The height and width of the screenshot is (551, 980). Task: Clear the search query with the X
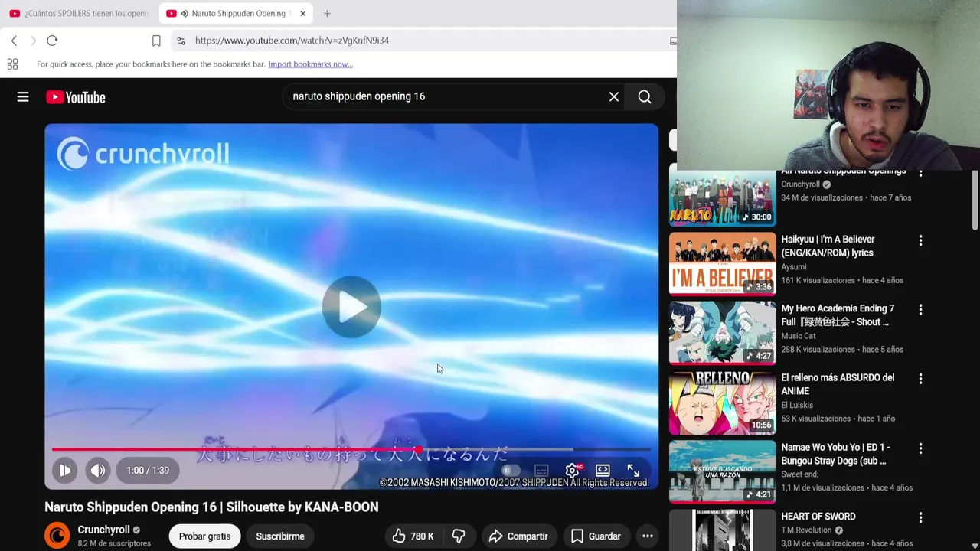(x=613, y=96)
